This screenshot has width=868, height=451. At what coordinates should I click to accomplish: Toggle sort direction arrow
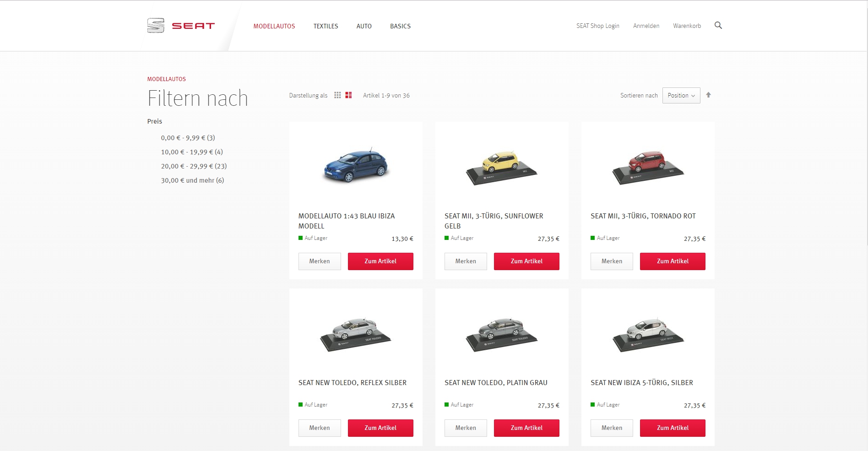708,95
